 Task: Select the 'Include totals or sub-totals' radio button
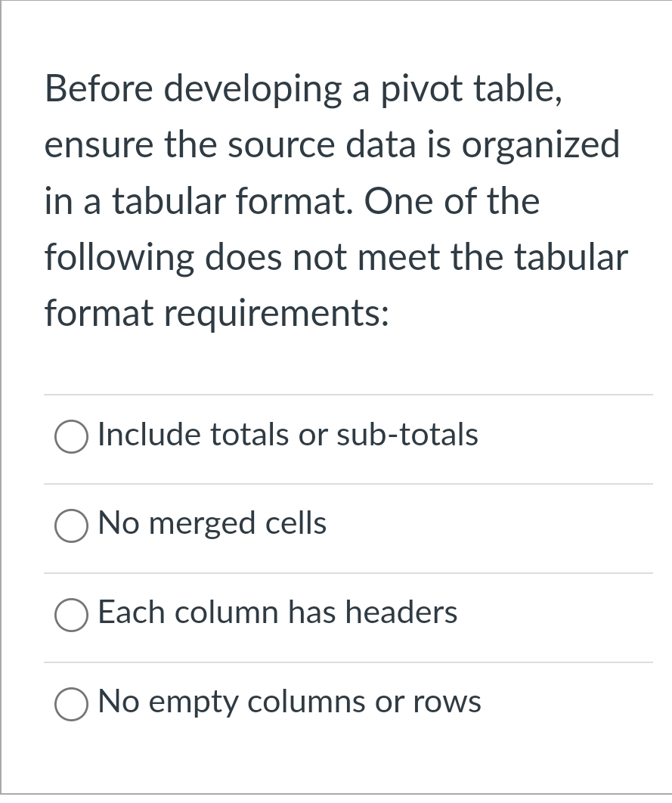70,436
